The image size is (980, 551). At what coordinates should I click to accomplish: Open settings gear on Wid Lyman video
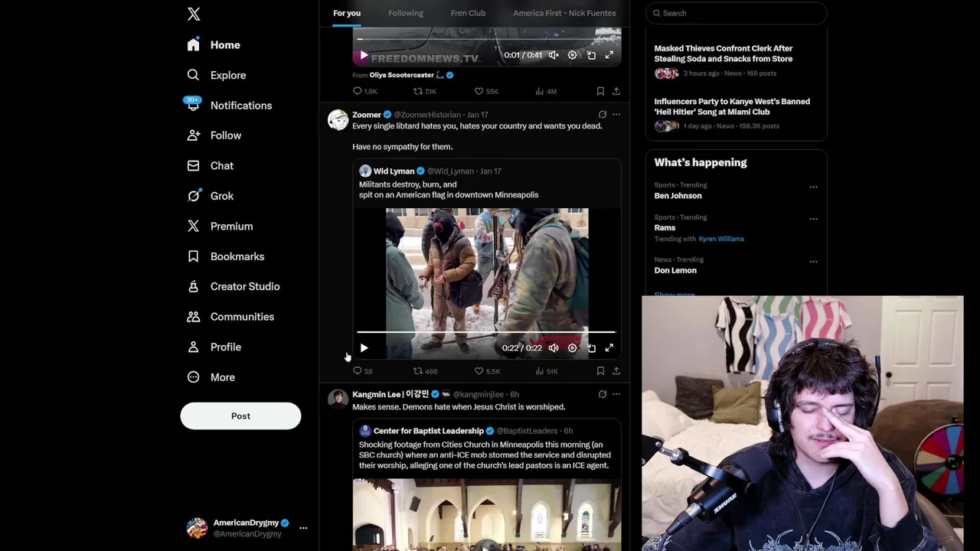[572, 348]
